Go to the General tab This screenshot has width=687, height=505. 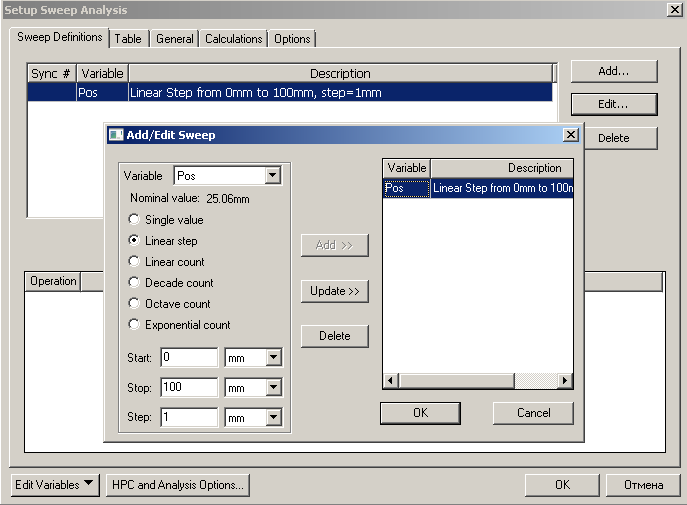(x=174, y=39)
